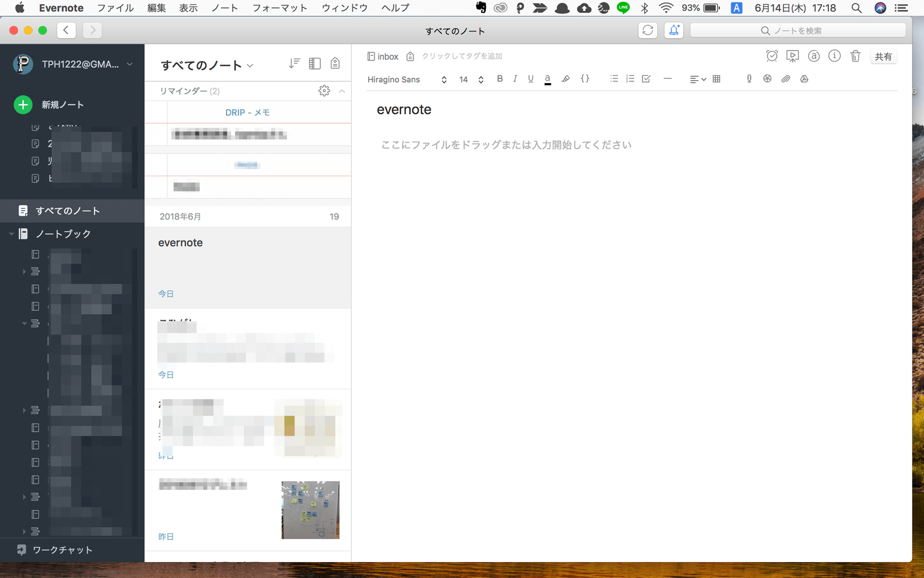Add a tag in クリックしてタグを追加 field
Viewport: 924px width, 578px height.
click(462, 56)
